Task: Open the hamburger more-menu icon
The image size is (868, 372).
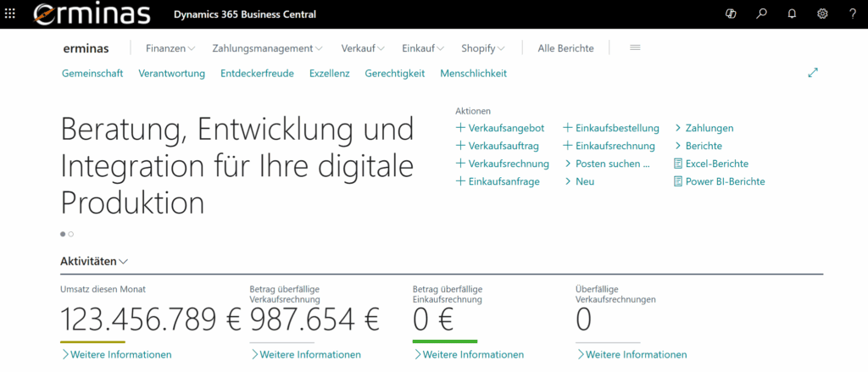Action: pos(635,48)
